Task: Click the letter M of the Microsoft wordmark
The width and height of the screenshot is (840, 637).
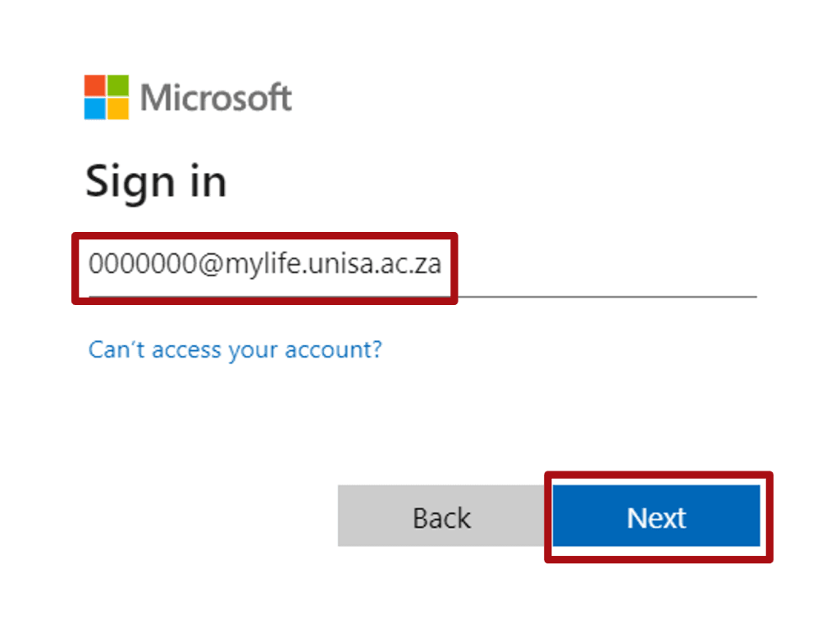Action: (x=153, y=98)
